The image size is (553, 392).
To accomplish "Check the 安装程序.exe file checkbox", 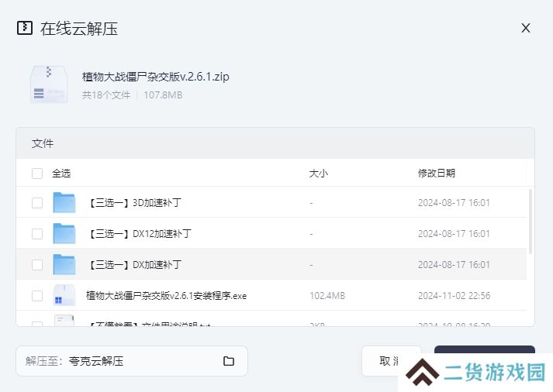I will click(x=37, y=296).
